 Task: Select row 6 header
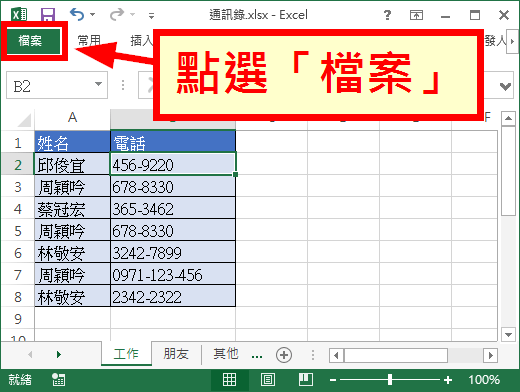18,253
